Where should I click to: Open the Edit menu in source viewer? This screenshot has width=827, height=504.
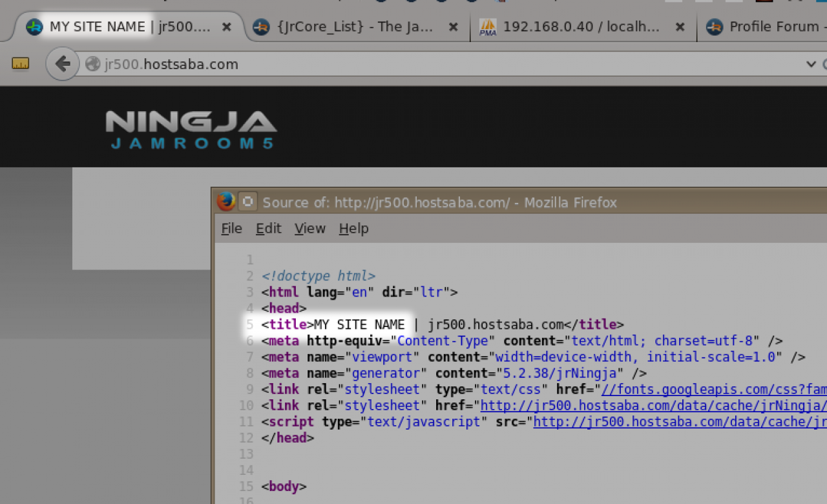(x=268, y=229)
